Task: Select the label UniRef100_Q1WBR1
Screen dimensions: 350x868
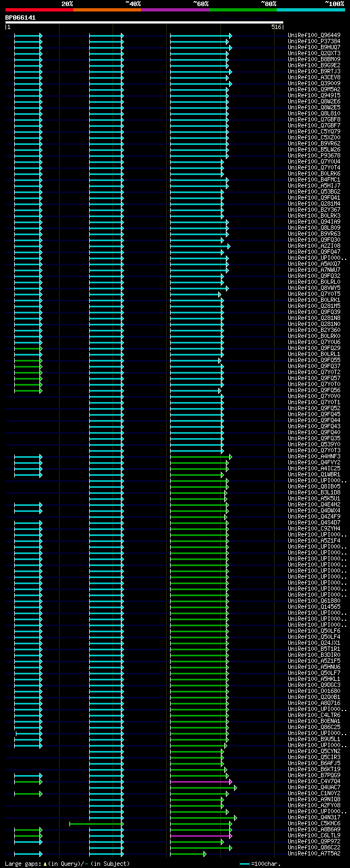Action: click(x=314, y=475)
